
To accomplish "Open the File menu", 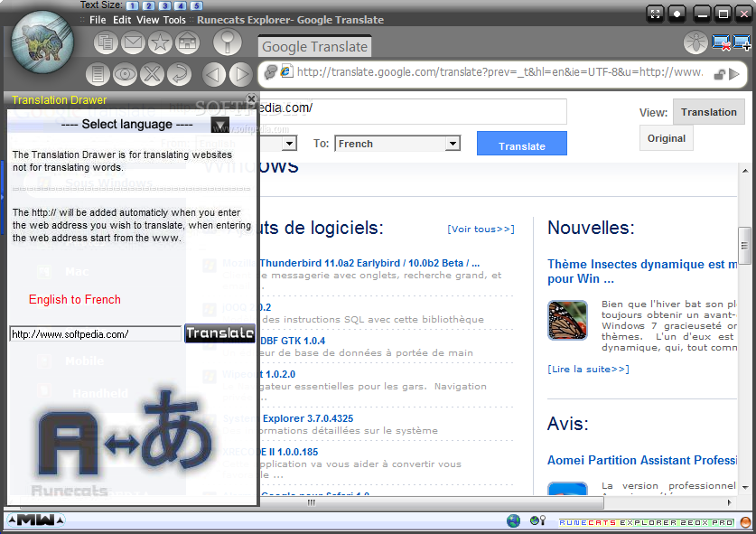I will 98,20.
